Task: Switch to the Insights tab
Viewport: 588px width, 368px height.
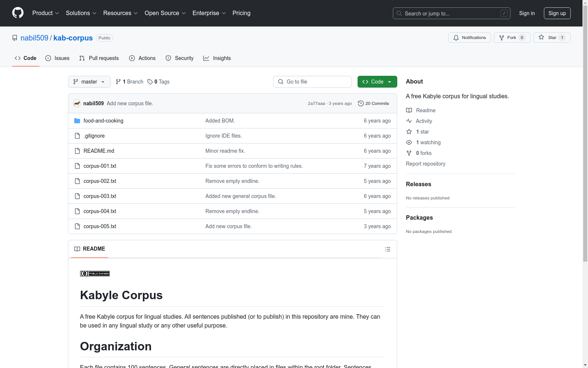Action: tap(217, 58)
